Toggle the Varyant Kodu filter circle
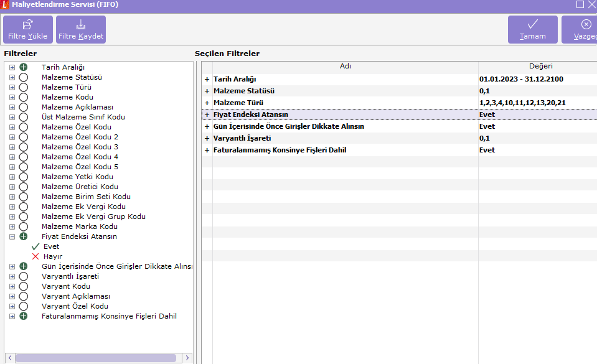Viewport: 597px width, 364px height. point(24,286)
